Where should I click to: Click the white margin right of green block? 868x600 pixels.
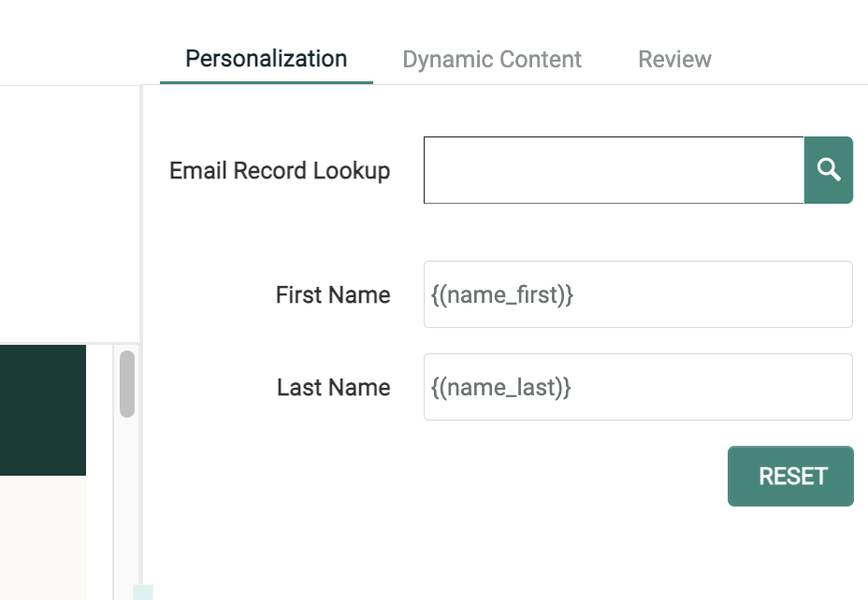(x=99, y=409)
